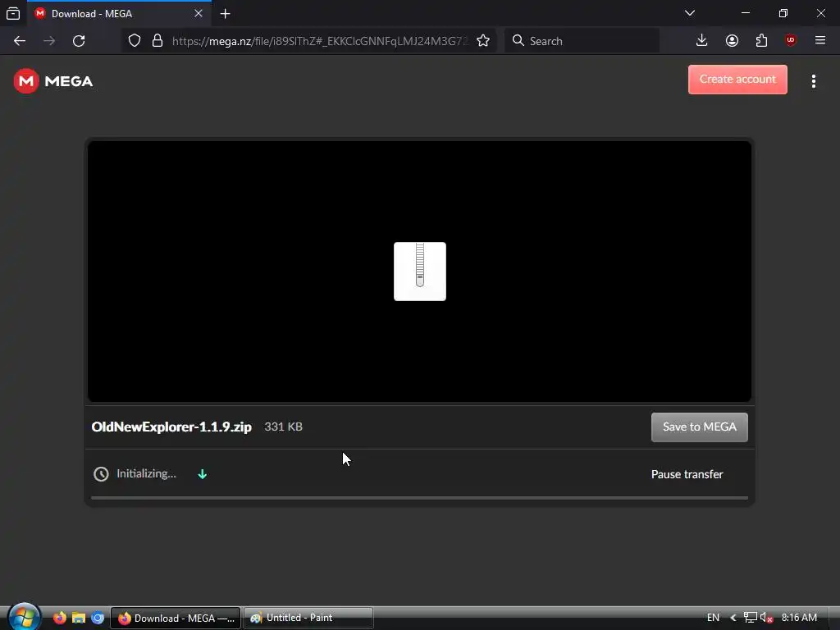Click the clock icon beside Initializing

coord(101,474)
